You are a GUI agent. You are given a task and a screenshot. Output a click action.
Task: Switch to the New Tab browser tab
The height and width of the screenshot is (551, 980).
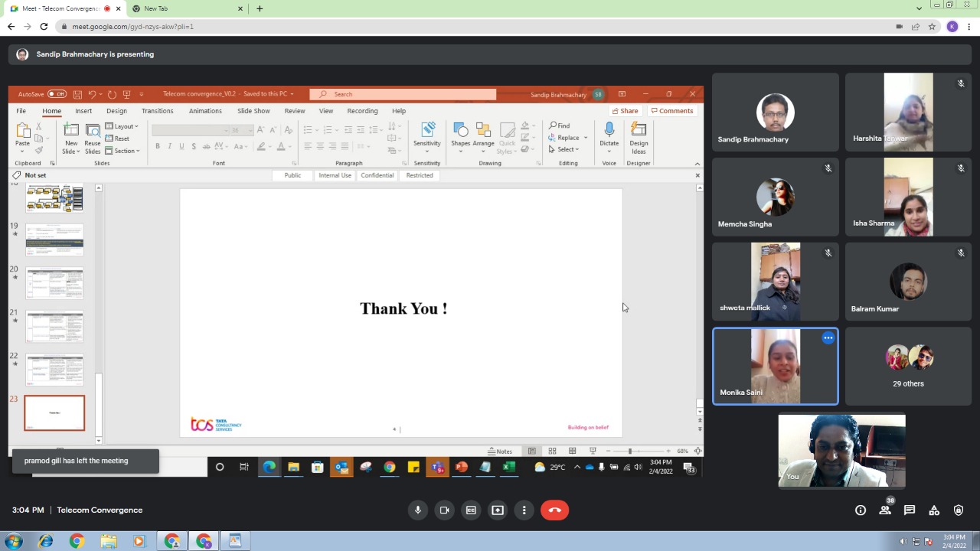click(184, 8)
